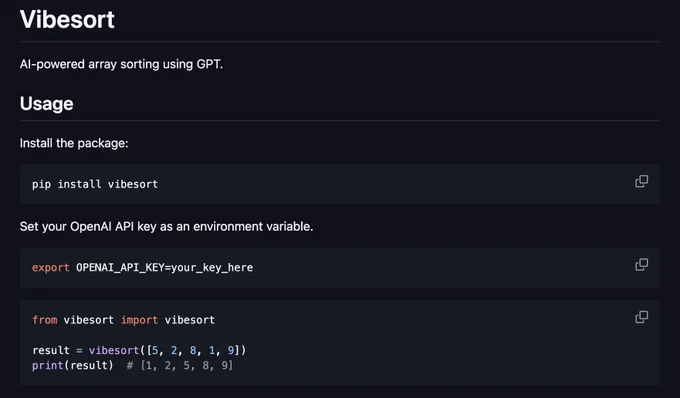Click the '# [1, 2, 5, 8, 9]' comment
The width and height of the screenshot is (680, 398).
point(180,365)
